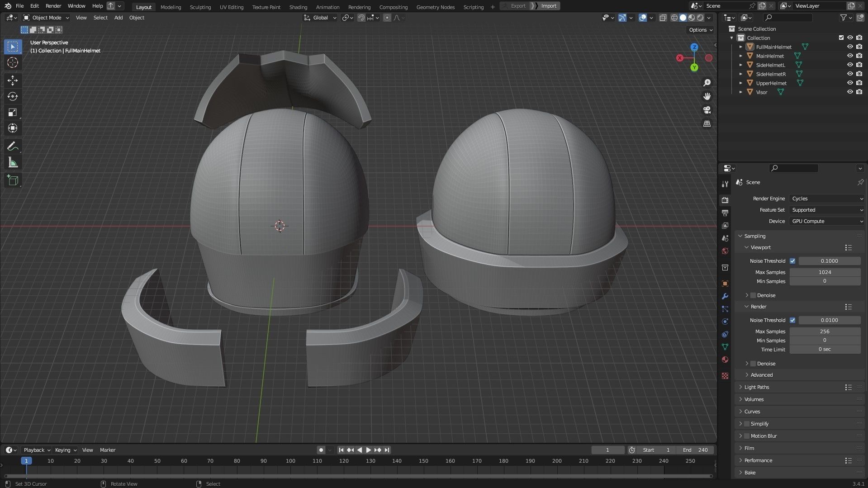The width and height of the screenshot is (868, 488).
Task: Expand the Volumes panel
Action: [x=754, y=399]
